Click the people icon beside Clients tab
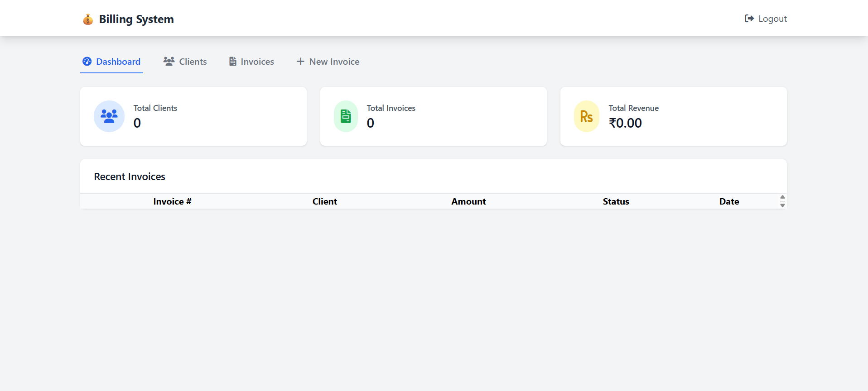Image resolution: width=868 pixels, height=391 pixels. tap(169, 62)
